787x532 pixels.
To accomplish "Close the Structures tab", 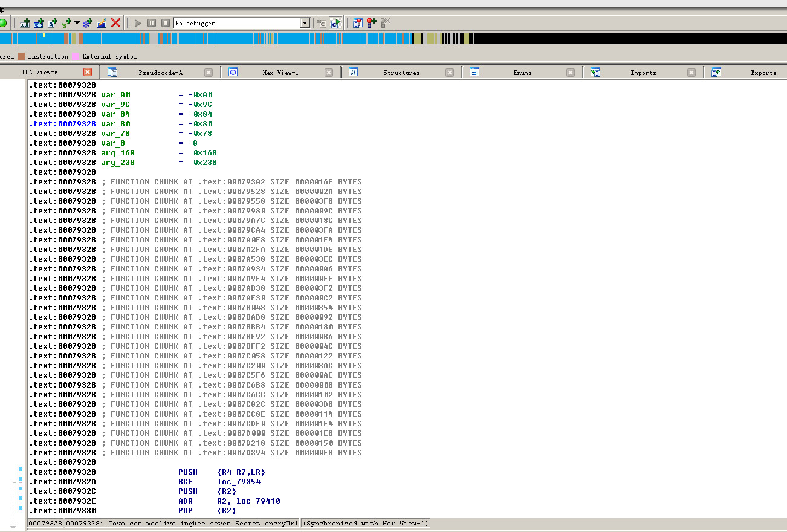I will coord(450,73).
